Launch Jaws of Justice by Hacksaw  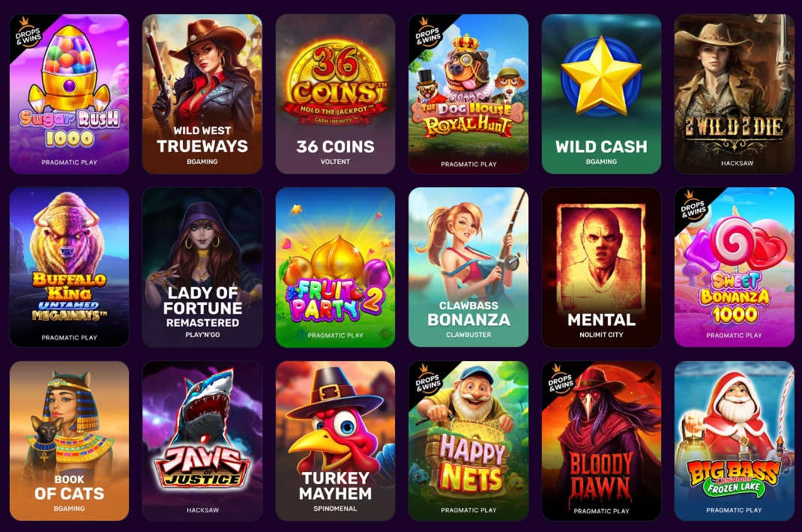[202, 441]
